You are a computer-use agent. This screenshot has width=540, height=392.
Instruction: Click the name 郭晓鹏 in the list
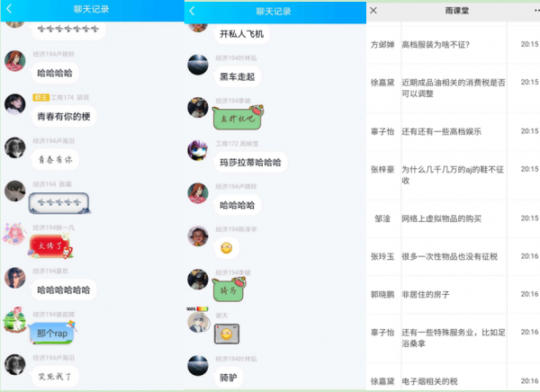[x=383, y=294]
